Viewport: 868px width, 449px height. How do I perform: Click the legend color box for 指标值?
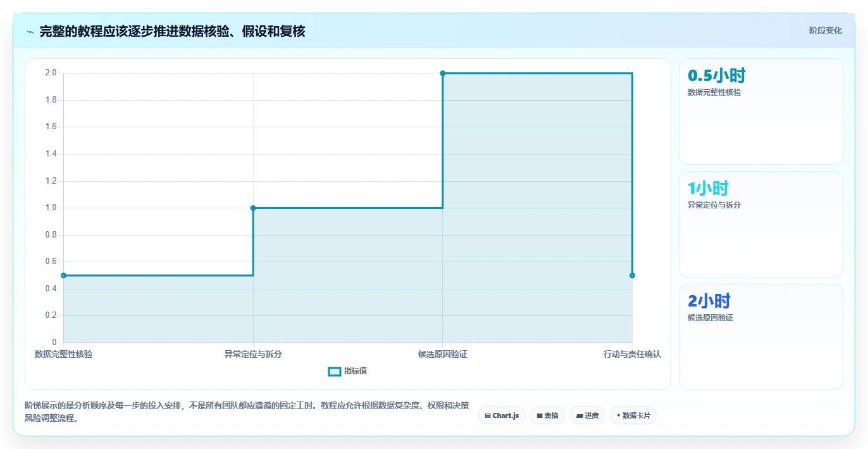[335, 371]
